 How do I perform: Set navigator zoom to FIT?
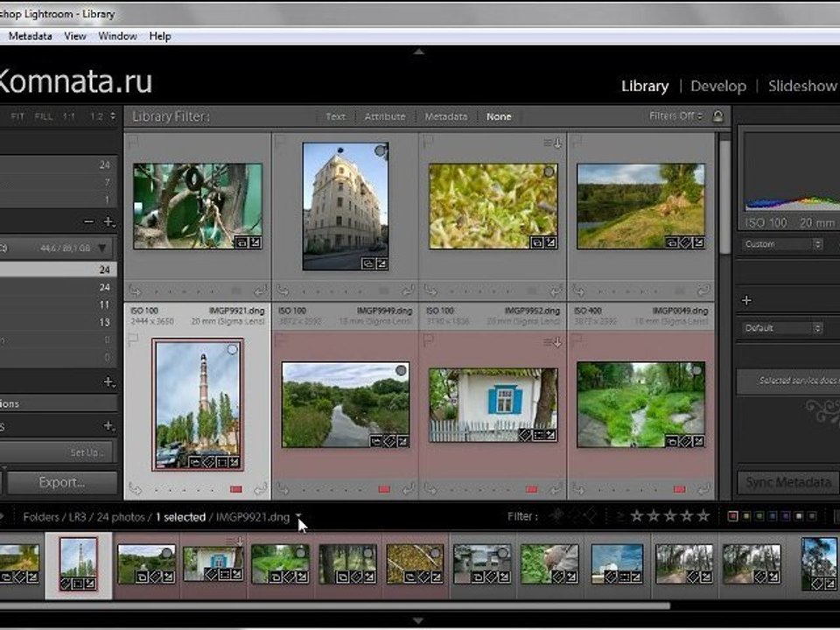(x=17, y=116)
